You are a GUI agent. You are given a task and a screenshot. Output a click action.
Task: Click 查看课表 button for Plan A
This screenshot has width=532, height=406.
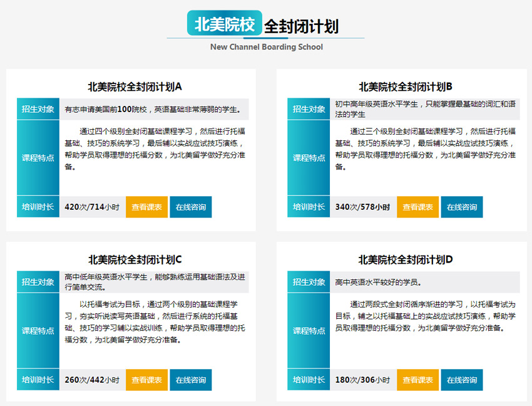(146, 206)
